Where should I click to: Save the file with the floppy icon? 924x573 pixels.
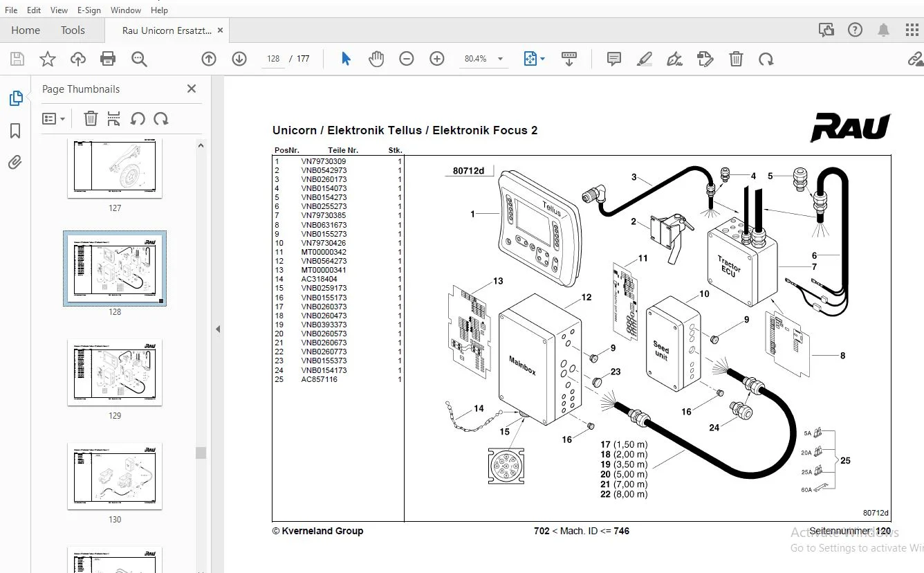tap(17, 59)
